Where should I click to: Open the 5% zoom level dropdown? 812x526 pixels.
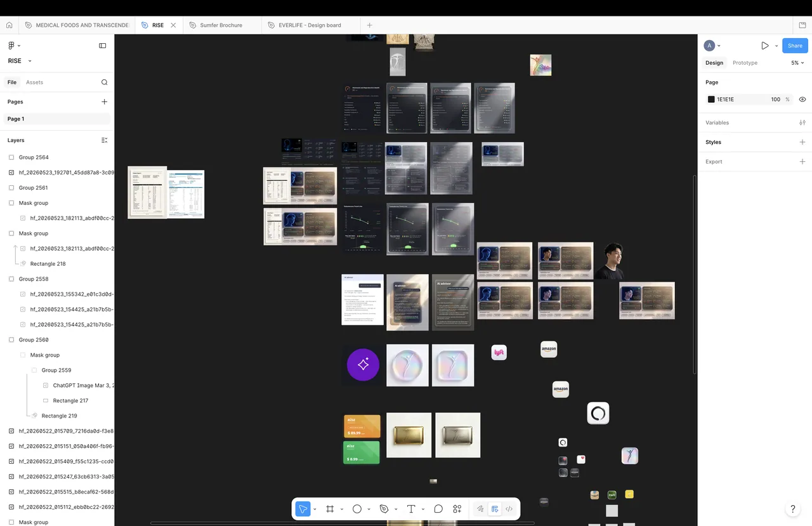click(x=797, y=63)
